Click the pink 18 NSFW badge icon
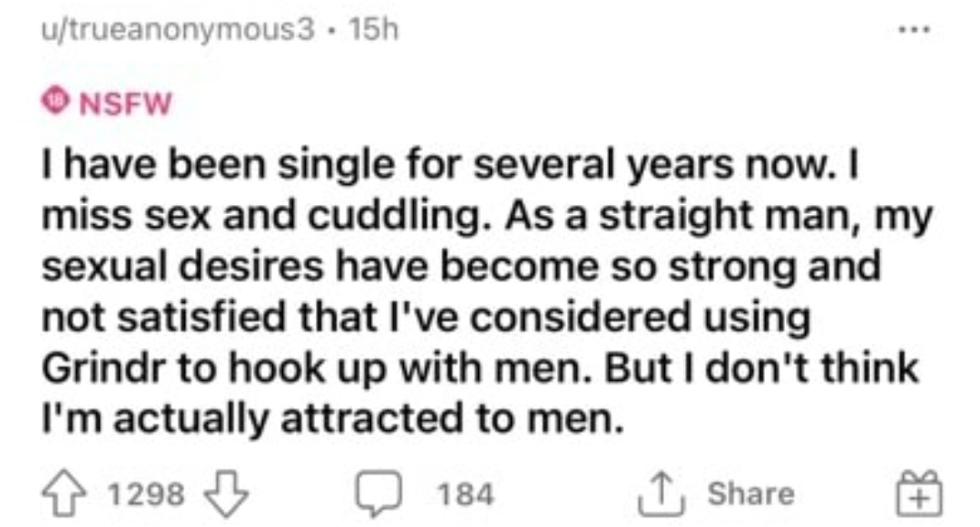Viewport: 980px width, 527px height. (x=55, y=102)
